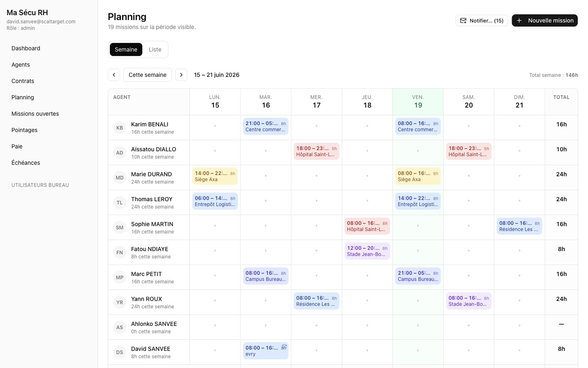The height and width of the screenshot is (368, 588).
Task: Add mission for Ahlonko SANVEE on Wednesday 17
Action: click(316, 325)
